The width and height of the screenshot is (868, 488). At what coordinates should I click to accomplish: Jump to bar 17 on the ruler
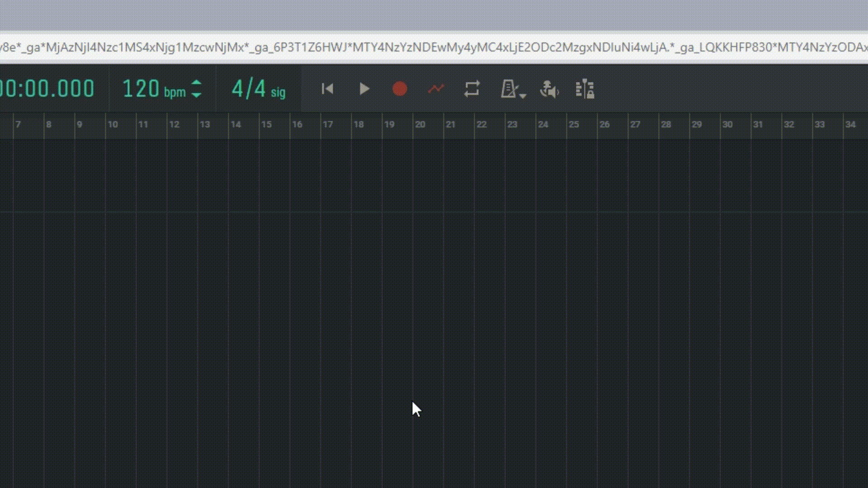327,125
